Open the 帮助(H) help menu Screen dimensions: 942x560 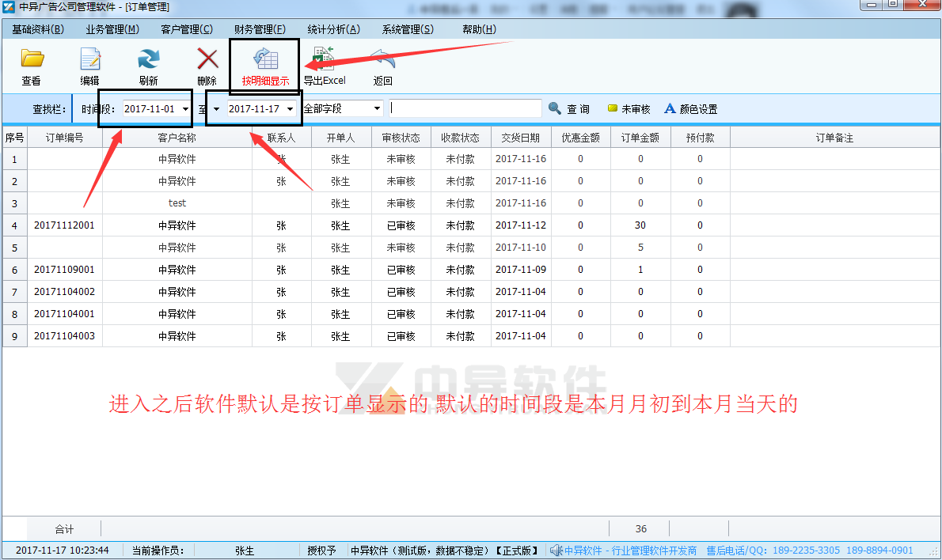(x=480, y=29)
